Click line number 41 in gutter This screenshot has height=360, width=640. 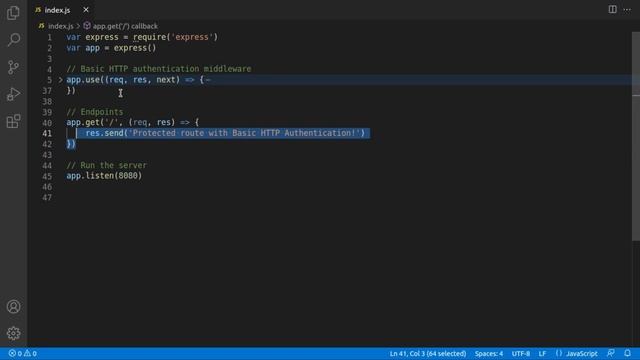47,133
